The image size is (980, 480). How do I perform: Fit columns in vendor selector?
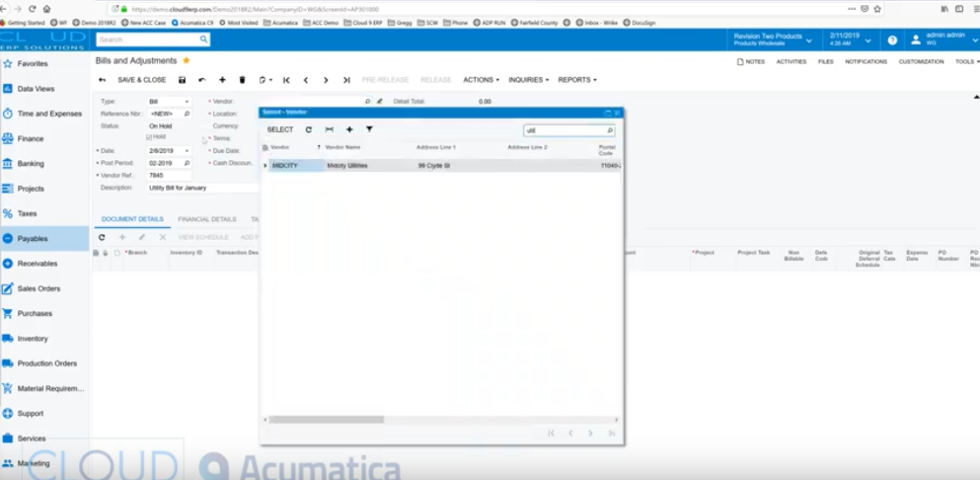click(x=330, y=129)
